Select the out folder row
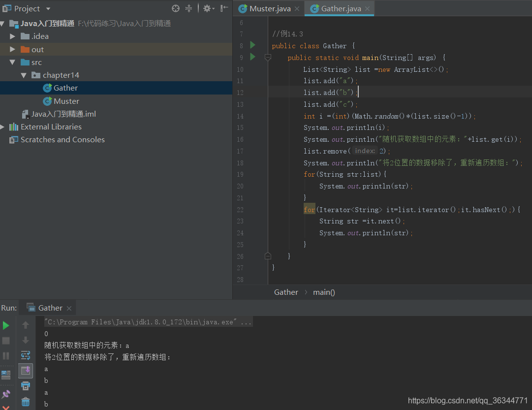The image size is (532, 410). click(116, 49)
